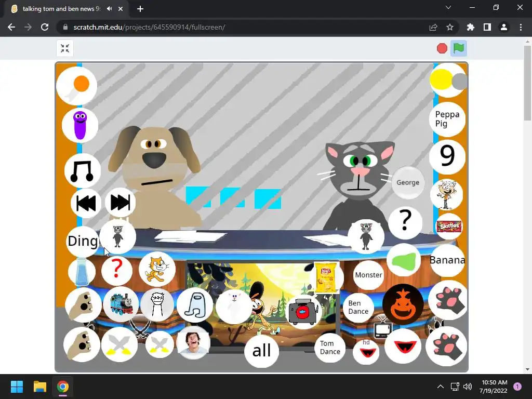The width and height of the screenshot is (532, 399).
Task: Click the Banana button
Action: pos(447,260)
